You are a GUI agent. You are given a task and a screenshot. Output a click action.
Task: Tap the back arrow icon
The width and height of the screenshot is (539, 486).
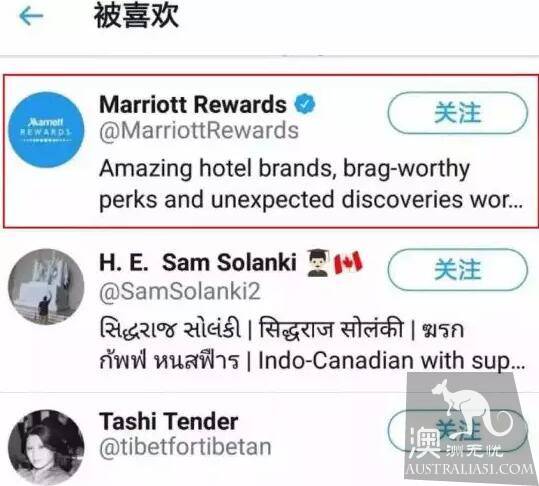pos(31,16)
